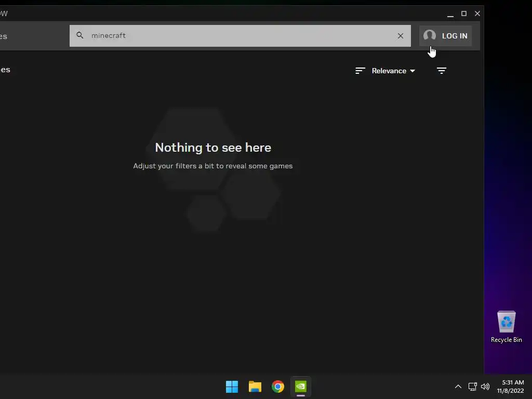Open the clock showing 5:31 AM
This screenshot has height=399, width=532.
[510, 387]
